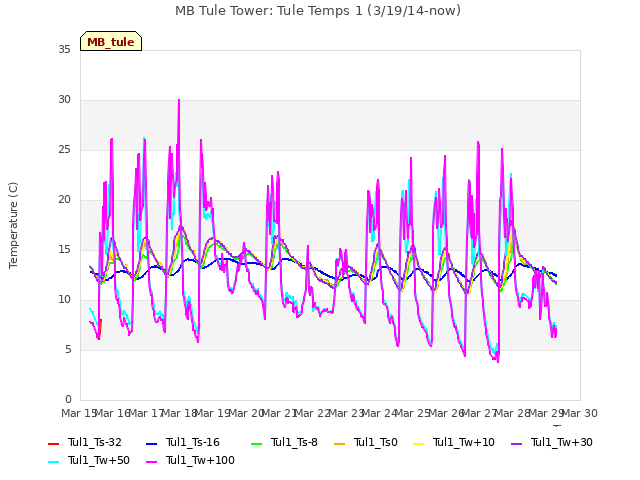This screenshot has height=480, width=640.
Task: Select the Tul1_Ts-8 legend label
Action: pyautogui.click(x=294, y=442)
